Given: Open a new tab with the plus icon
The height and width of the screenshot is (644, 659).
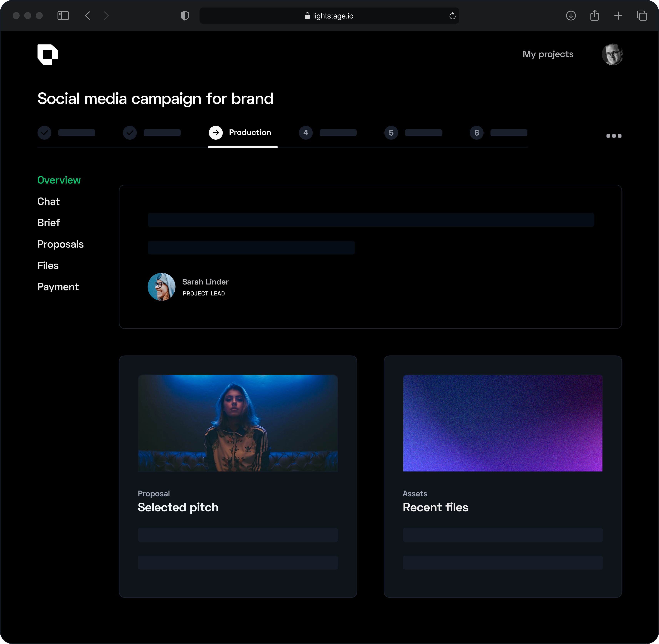Looking at the screenshot, I should 618,16.
